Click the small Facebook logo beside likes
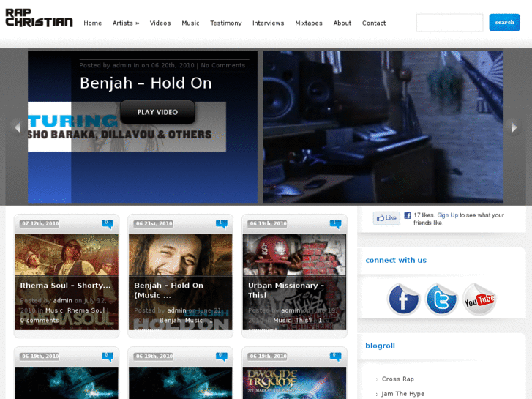 (x=408, y=215)
